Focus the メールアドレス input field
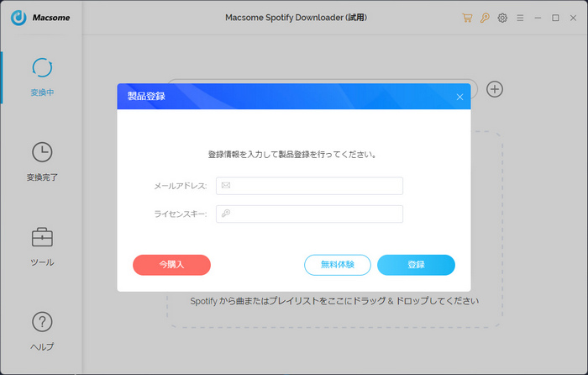Screen dimensions: 588x375 [x=309, y=186]
